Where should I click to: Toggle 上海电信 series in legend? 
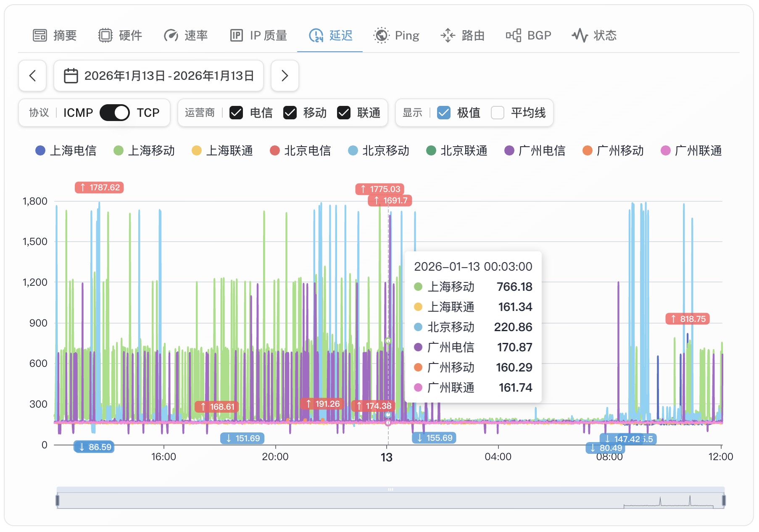point(66,150)
